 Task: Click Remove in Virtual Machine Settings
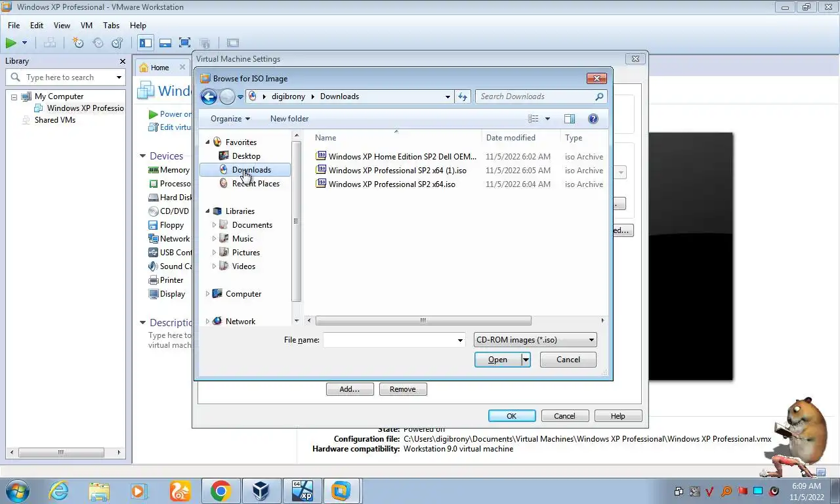click(x=403, y=389)
